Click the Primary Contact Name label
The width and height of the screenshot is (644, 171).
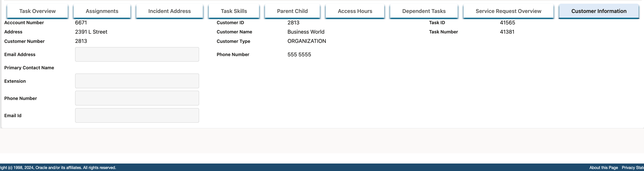click(29, 68)
